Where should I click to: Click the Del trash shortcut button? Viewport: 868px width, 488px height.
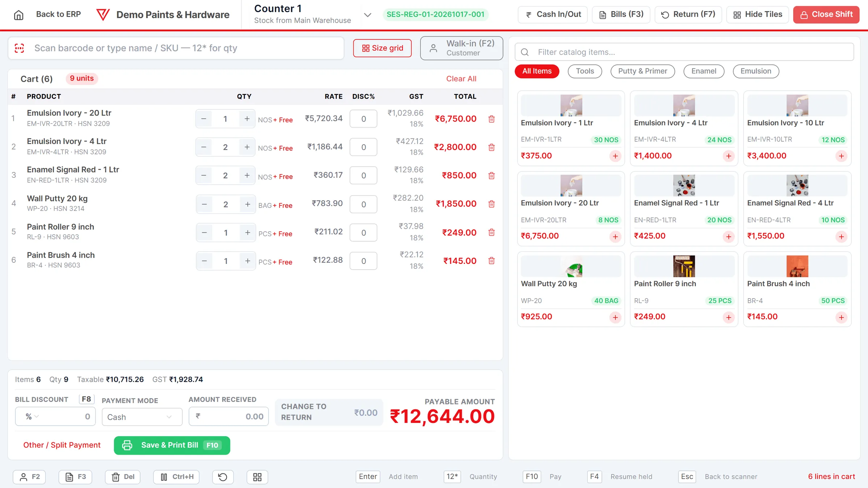coord(123,477)
